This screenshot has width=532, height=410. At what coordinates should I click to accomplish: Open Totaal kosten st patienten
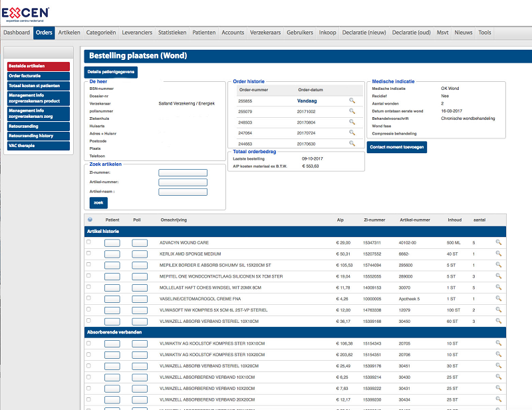tap(39, 86)
